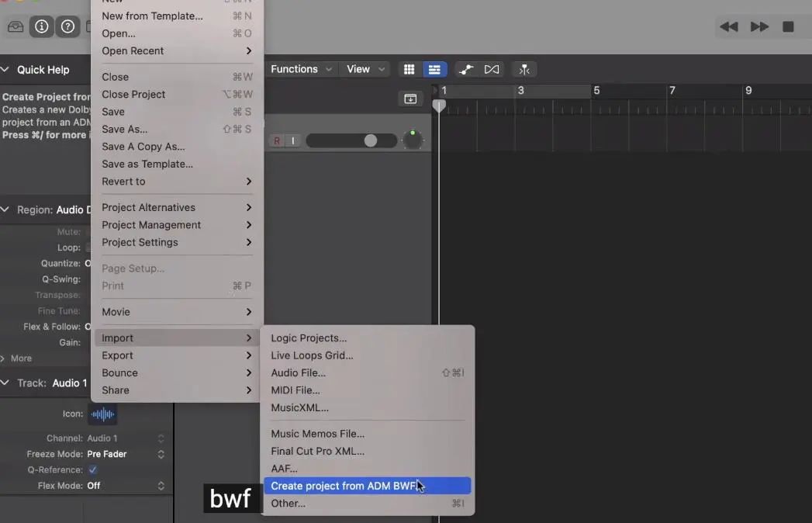
Task: Open the Flex Mode Off popup
Action: tap(126, 486)
